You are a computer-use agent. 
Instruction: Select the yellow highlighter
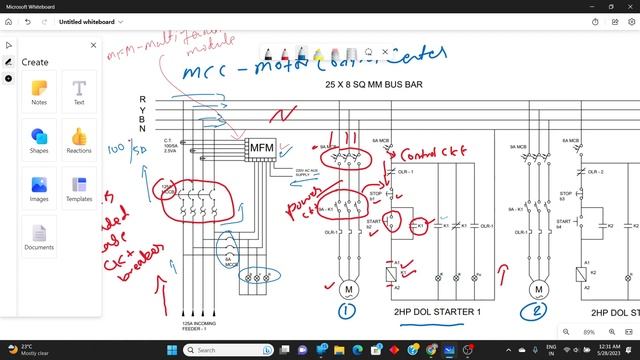pos(318,53)
